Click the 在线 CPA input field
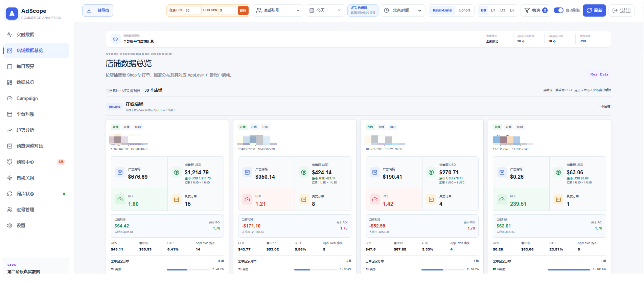644x283 pixels. (193, 10)
